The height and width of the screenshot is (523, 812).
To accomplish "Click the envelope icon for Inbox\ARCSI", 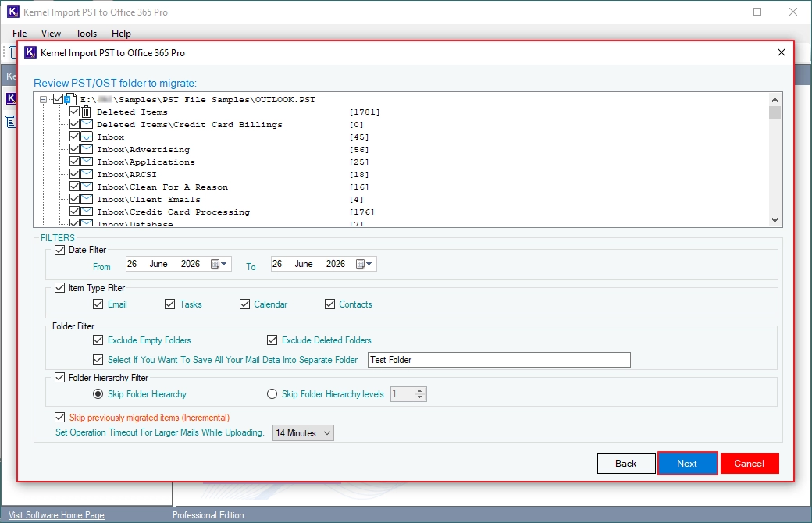I will click(87, 174).
